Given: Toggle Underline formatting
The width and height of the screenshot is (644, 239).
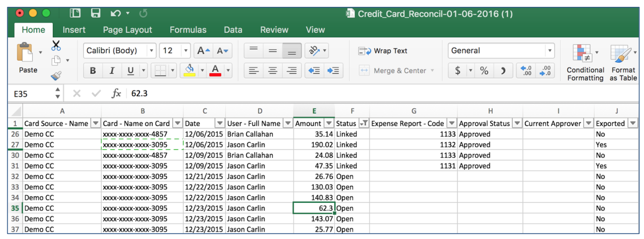Looking at the screenshot, I should (x=131, y=70).
